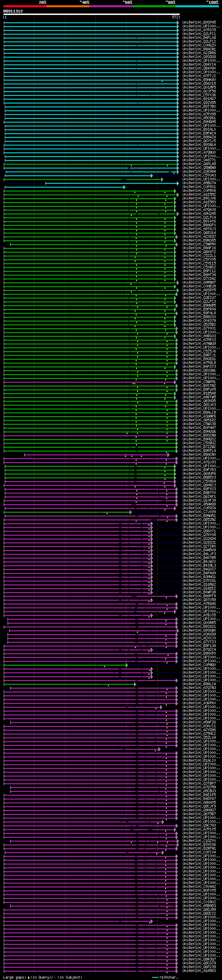The width and height of the screenshot is (222, 980).
Task: Click the white query sequence bar
Action: [x=92, y=14]
